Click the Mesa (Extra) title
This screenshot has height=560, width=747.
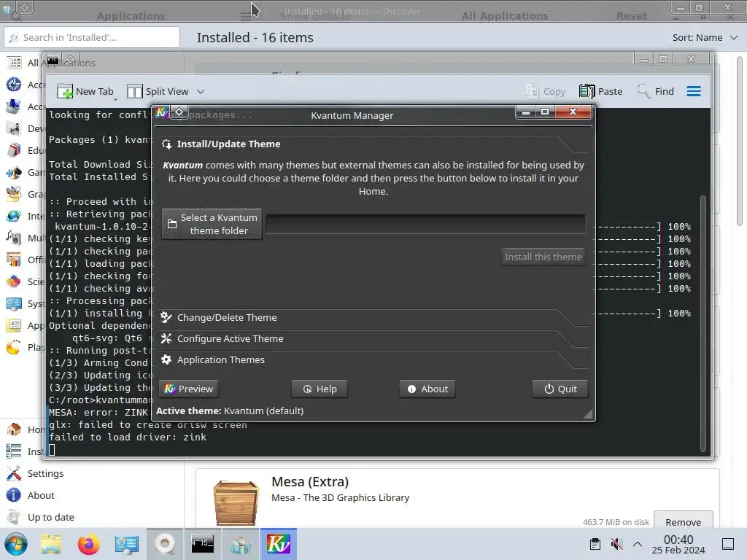[x=310, y=482]
